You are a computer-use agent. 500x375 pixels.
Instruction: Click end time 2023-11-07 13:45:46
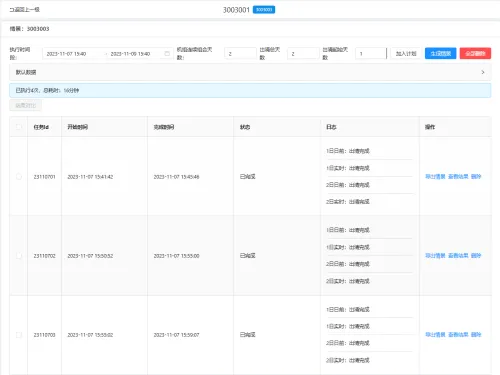pyautogui.click(x=176, y=177)
